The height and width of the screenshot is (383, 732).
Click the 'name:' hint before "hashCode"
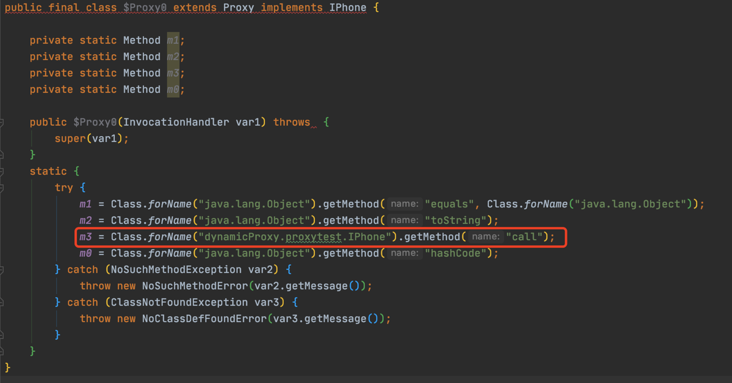coord(404,253)
